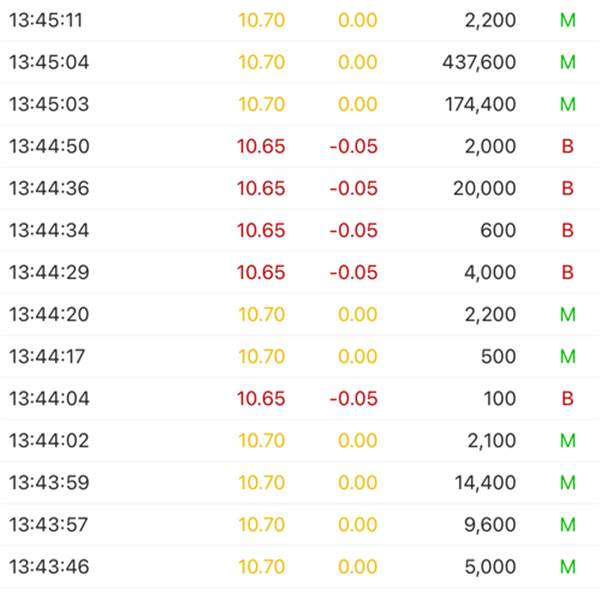Click the 0.00 change at 13:43:59

[358, 483]
